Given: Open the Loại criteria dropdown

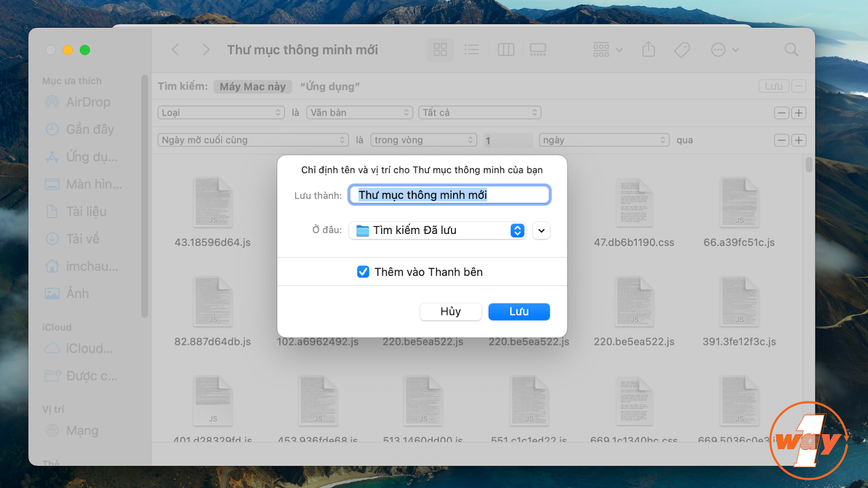Looking at the screenshot, I should (221, 112).
